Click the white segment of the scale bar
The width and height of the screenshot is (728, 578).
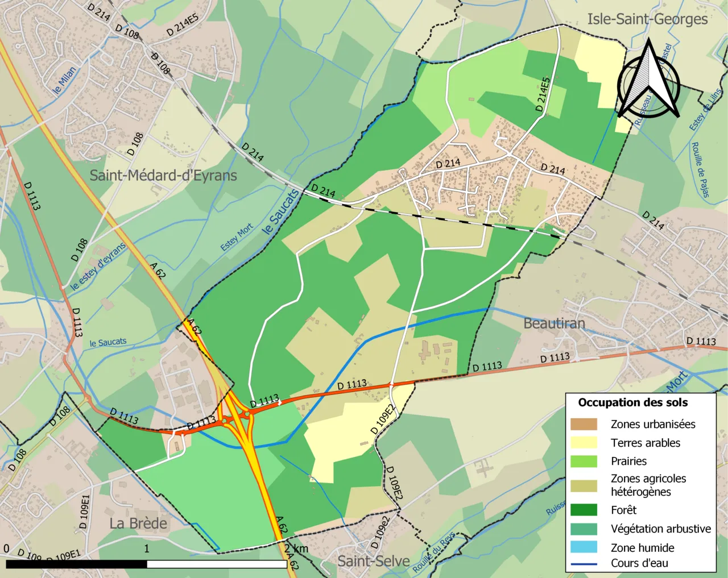tap(217, 564)
